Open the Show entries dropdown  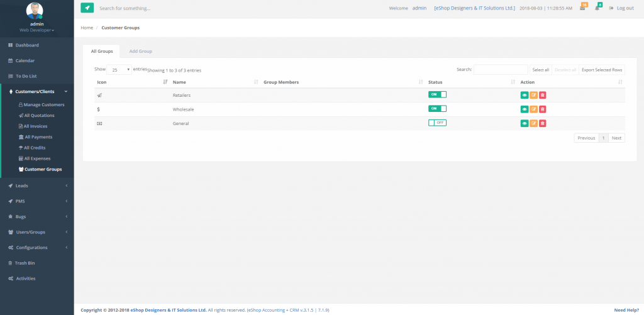[x=119, y=70]
